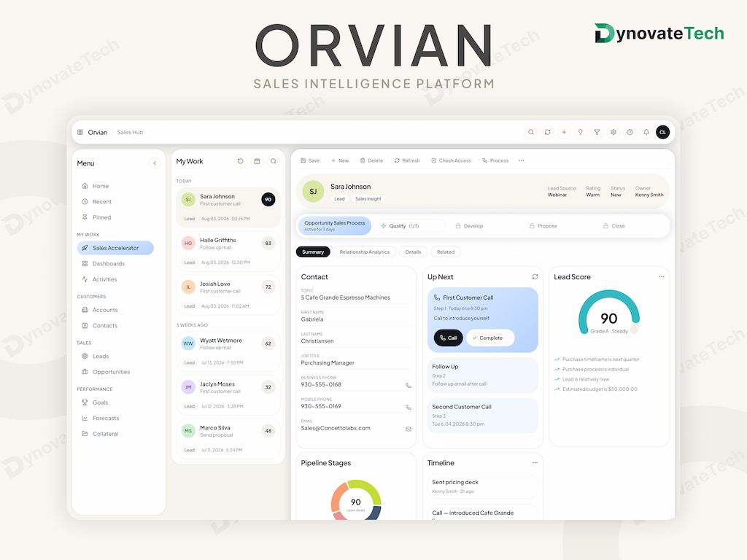Dial the business phone icon

point(409,386)
